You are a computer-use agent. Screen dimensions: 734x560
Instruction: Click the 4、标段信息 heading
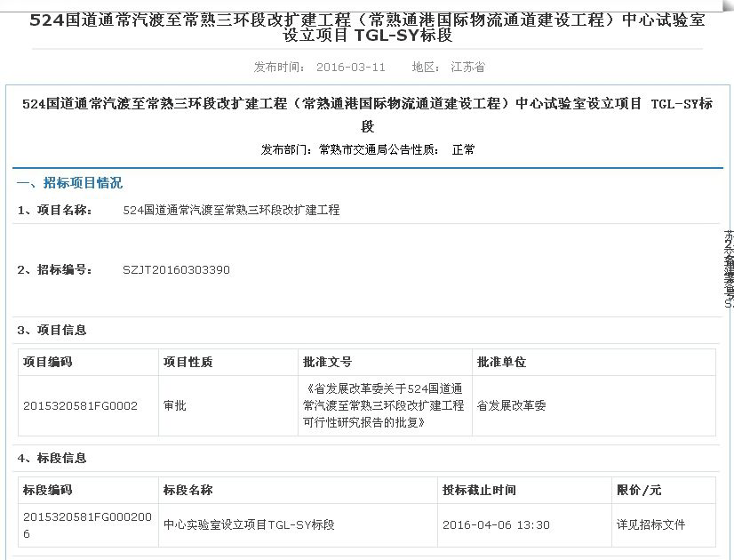pyautogui.click(x=52, y=458)
